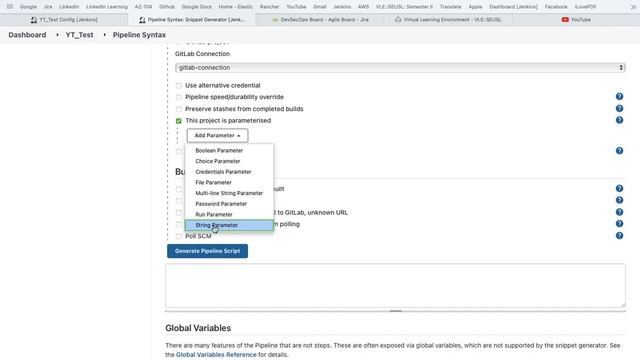Switch to Virtual Learning Environment tab

point(448,20)
